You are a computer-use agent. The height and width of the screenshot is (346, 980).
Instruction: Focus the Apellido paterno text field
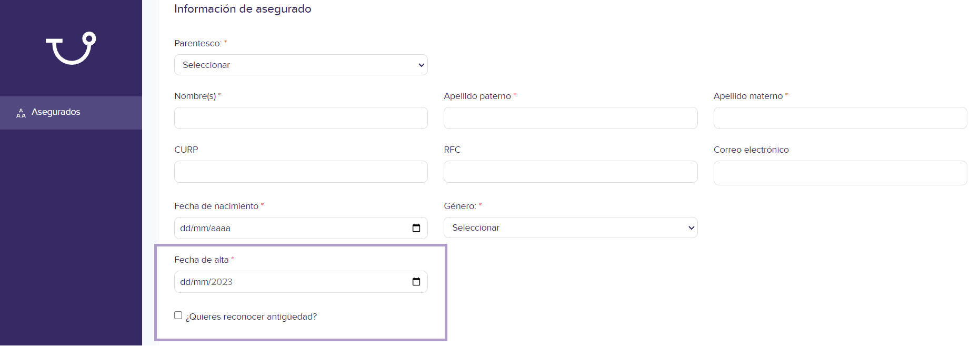point(571,118)
